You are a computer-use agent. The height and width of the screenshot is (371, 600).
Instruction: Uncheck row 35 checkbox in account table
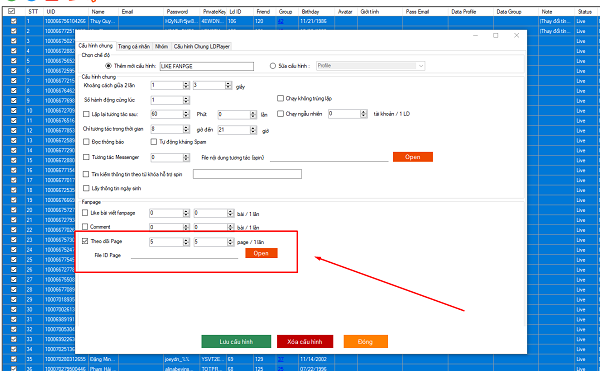[x=14, y=359]
